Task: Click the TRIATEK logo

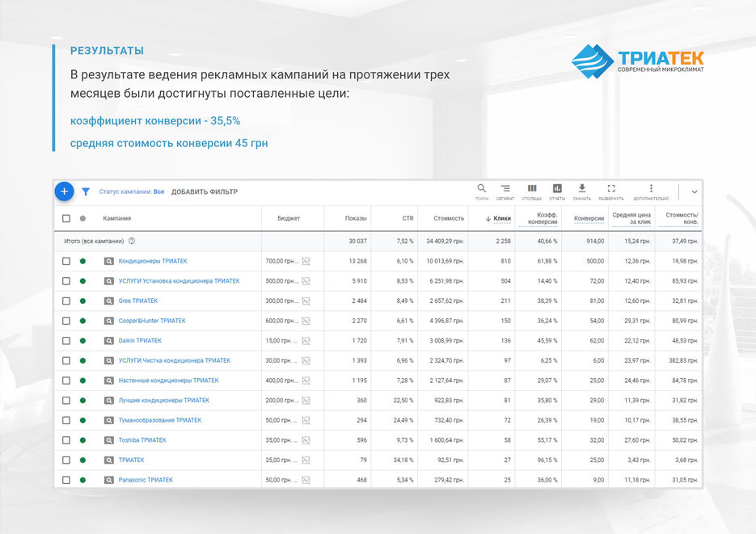Action: click(637, 61)
